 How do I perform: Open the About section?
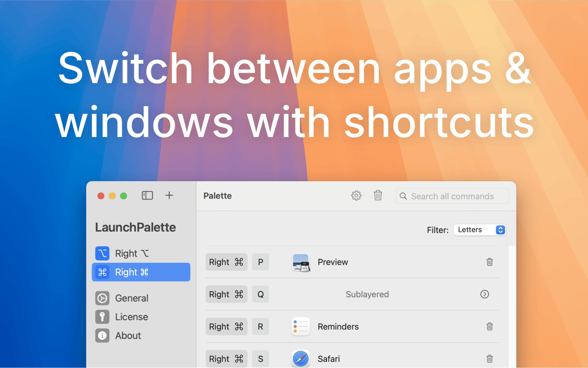point(128,336)
